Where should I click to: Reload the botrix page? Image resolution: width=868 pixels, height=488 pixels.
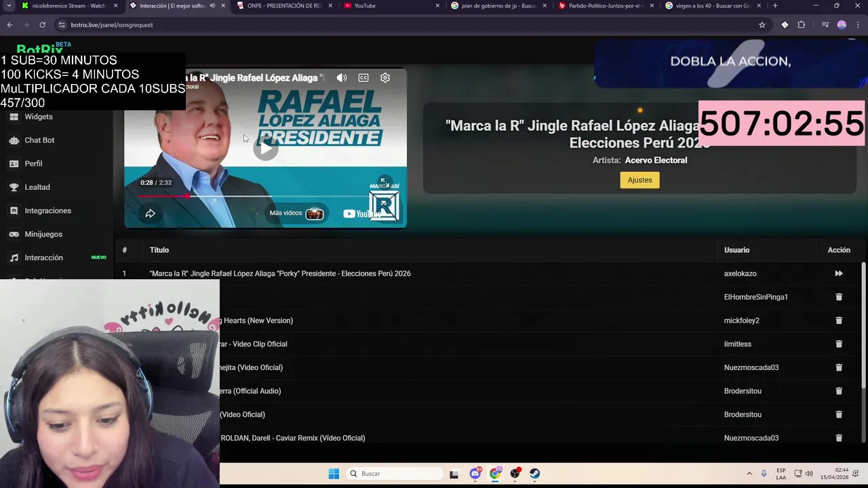coord(42,24)
